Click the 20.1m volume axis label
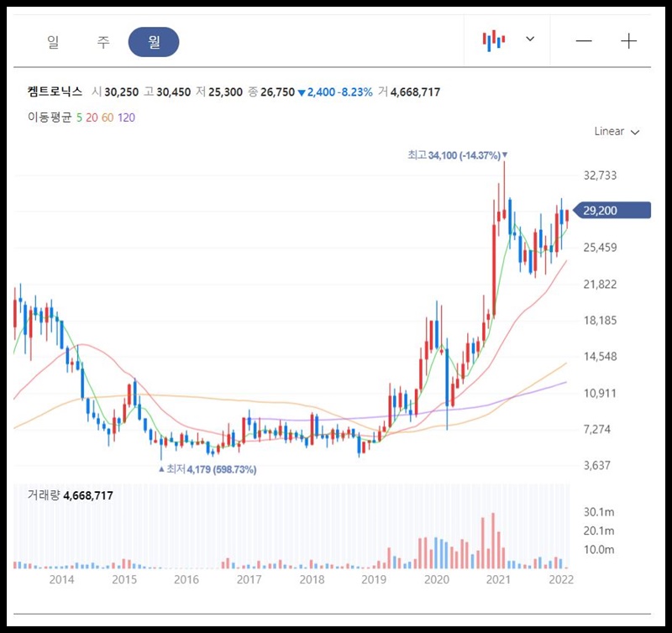 [x=599, y=531]
